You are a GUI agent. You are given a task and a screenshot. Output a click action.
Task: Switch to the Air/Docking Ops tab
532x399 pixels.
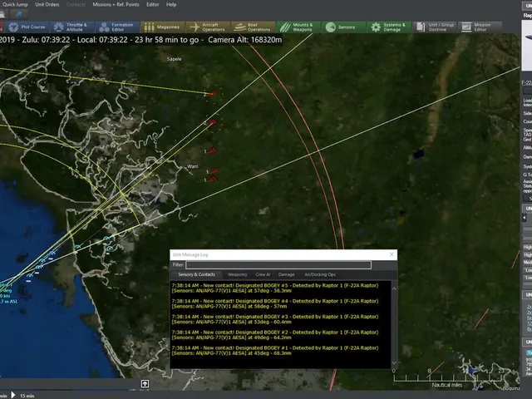[x=320, y=274]
